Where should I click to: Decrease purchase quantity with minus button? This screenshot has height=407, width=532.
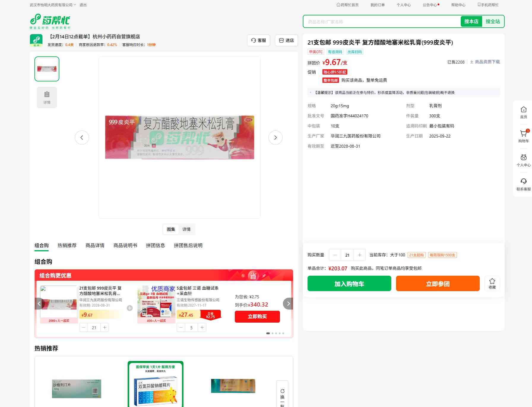click(335, 255)
